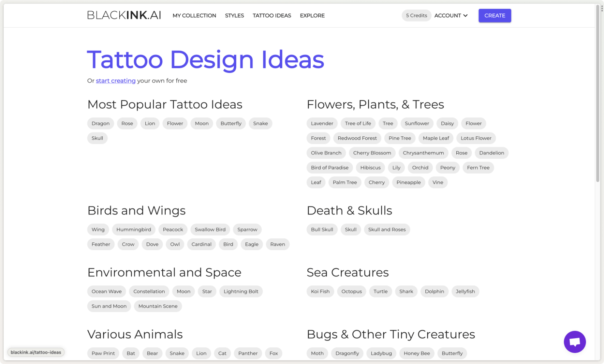Go to the Styles page

pyautogui.click(x=234, y=15)
